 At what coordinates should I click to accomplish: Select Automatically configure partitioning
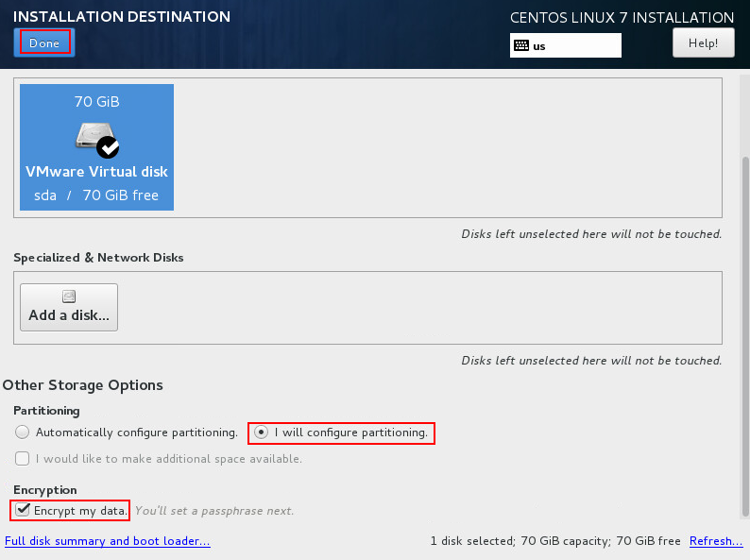point(23,433)
